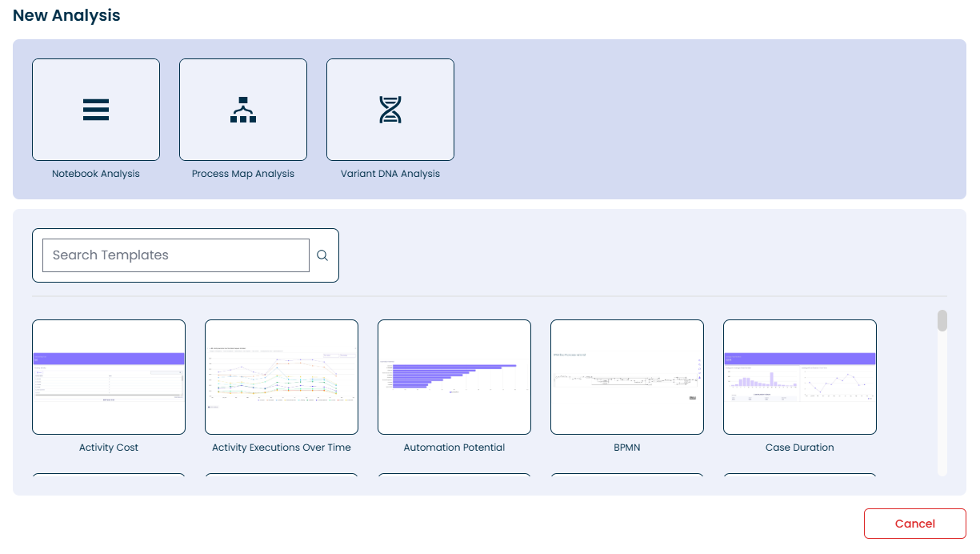Click the 'Process Map Analysis' label
980x554 pixels.
pyautogui.click(x=243, y=174)
